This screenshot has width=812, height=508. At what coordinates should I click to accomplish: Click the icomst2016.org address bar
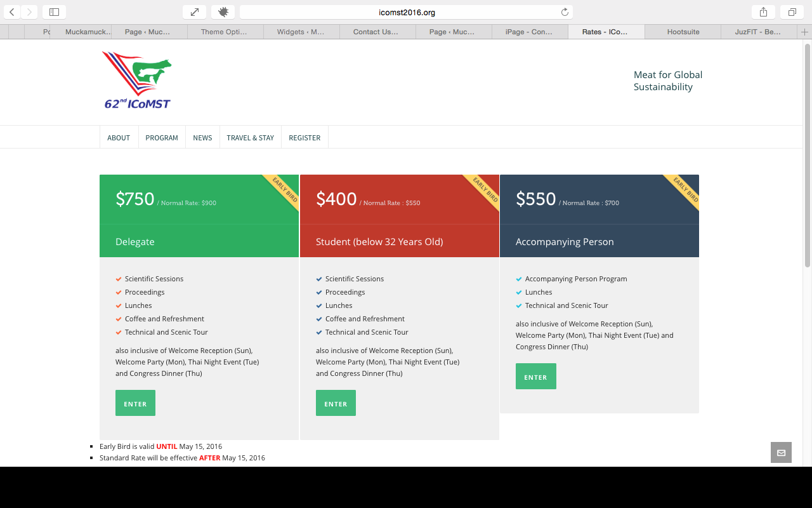coord(406,12)
